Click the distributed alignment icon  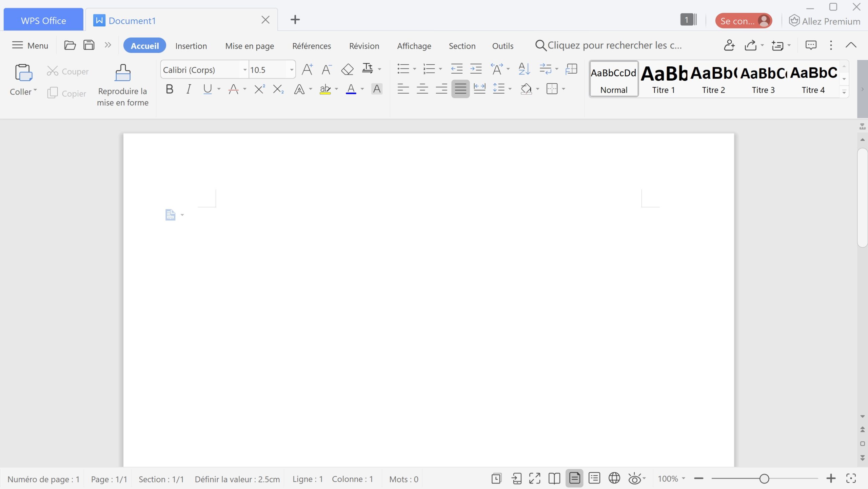(479, 89)
